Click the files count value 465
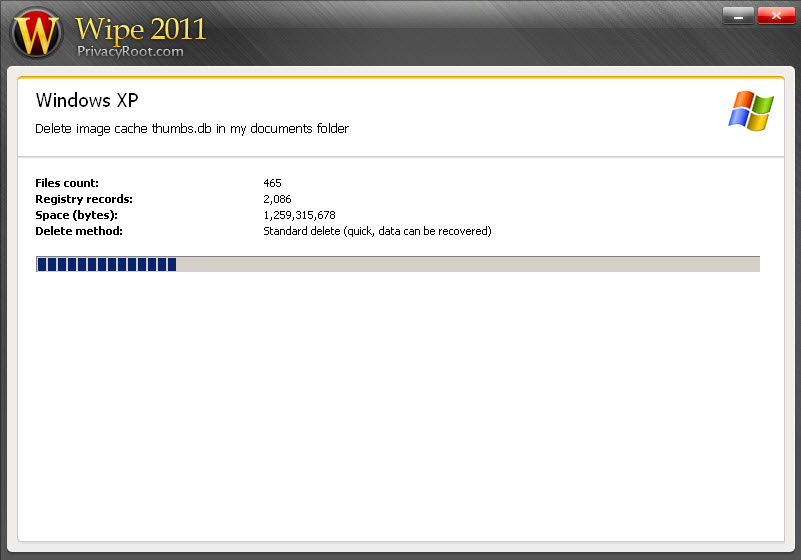The image size is (801, 560). pos(272,183)
